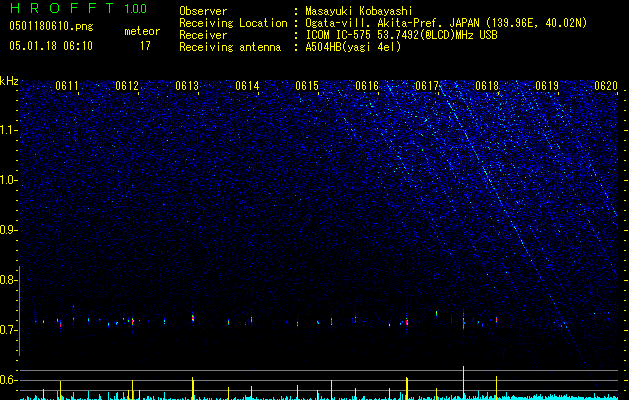
Task: Click the 'Receiving antenna' field label
Action: click(x=230, y=47)
